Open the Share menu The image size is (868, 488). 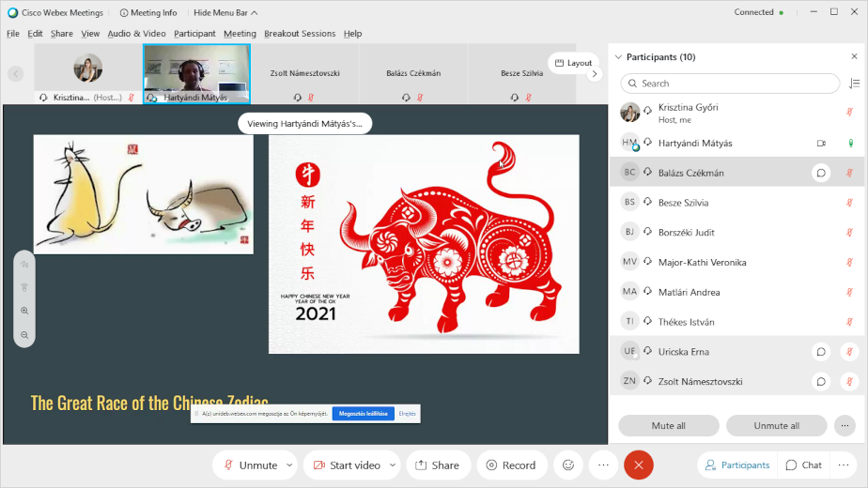(61, 34)
